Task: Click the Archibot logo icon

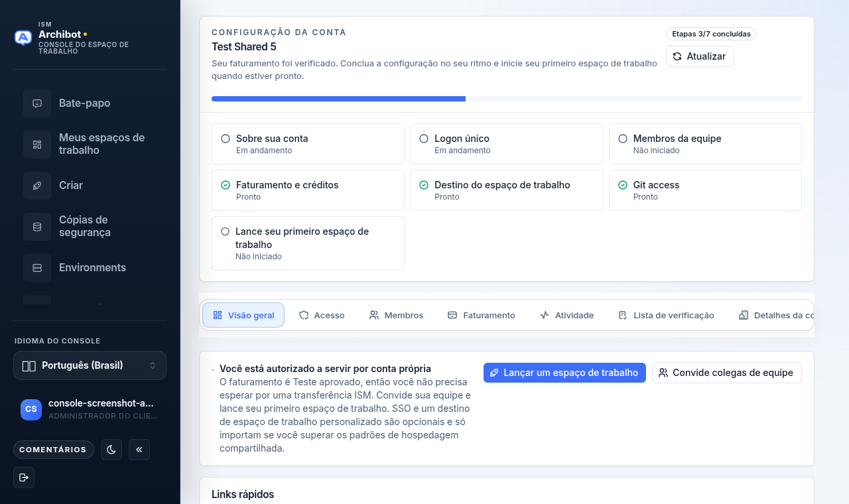Action: (23, 38)
